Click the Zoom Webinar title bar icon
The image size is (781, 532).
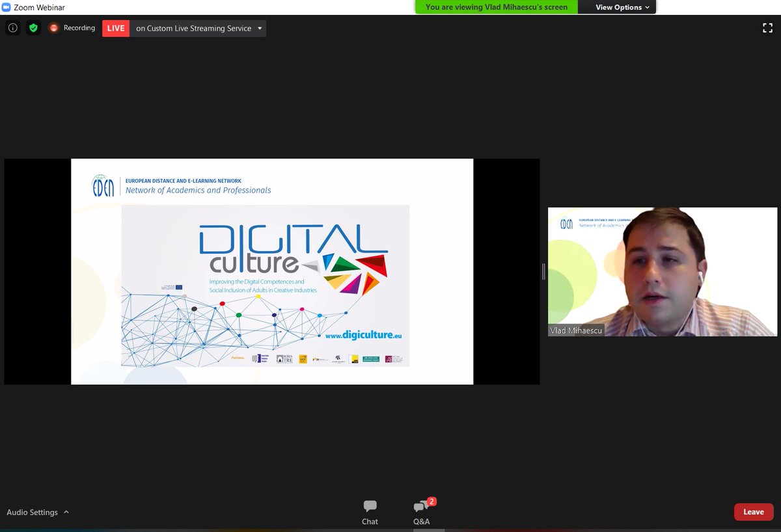tap(6, 7)
